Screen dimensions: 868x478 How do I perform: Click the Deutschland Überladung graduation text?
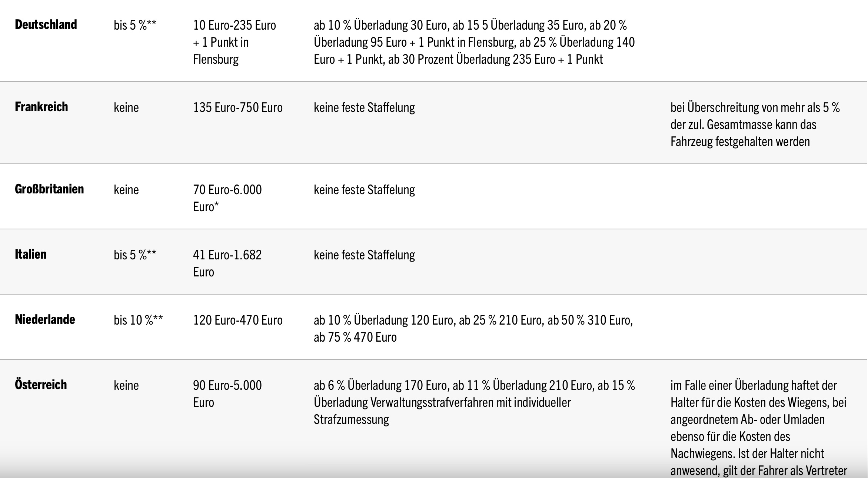[474, 43]
